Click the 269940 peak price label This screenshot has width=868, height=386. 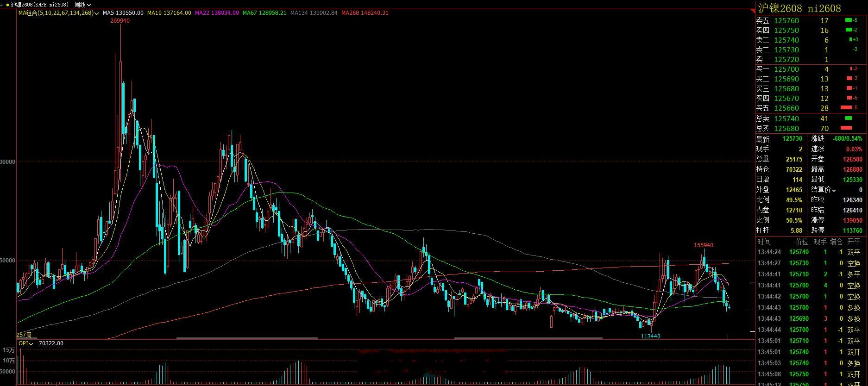pyautogui.click(x=120, y=21)
